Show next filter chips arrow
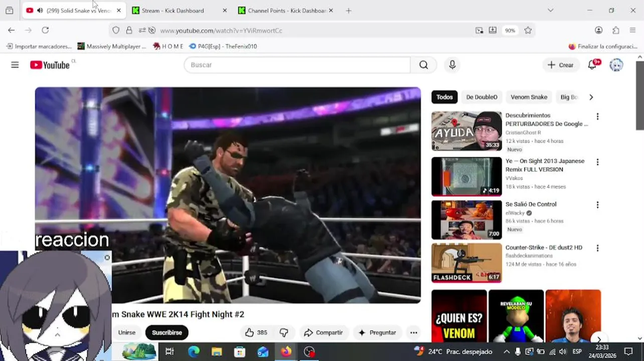The height and width of the screenshot is (361, 644). tap(591, 97)
